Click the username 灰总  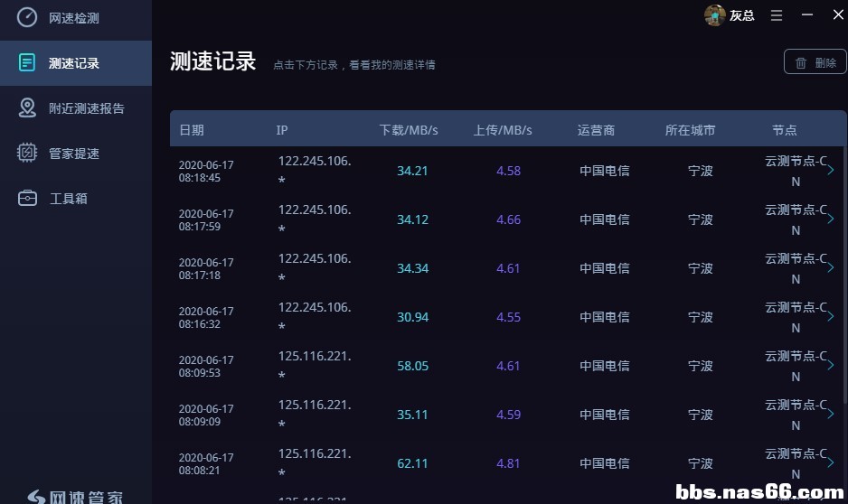coord(741,15)
